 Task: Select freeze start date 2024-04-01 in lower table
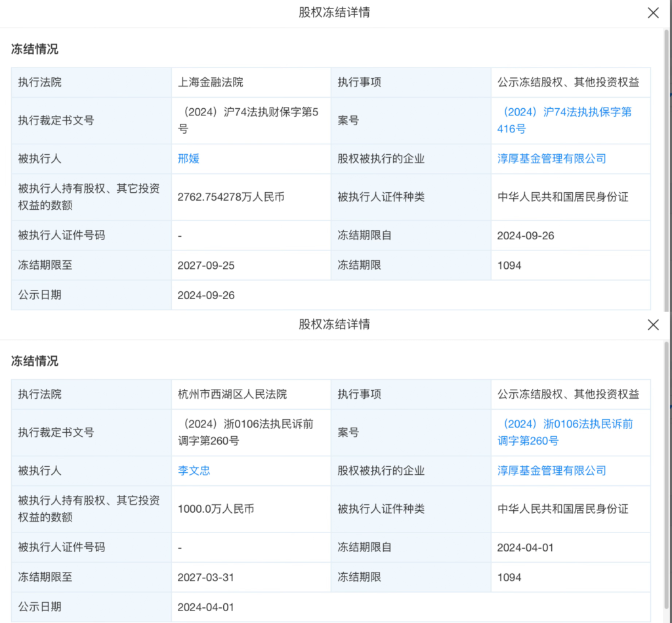pos(526,547)
